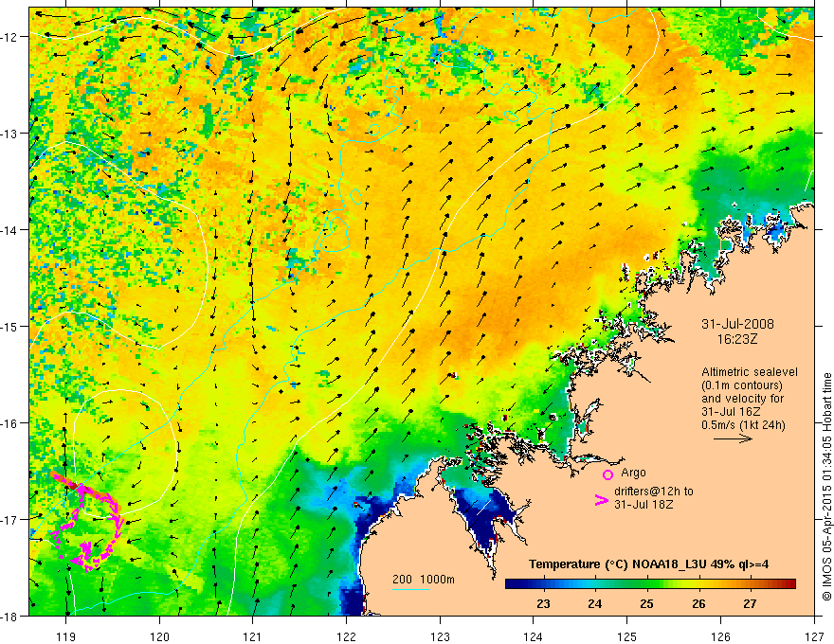Click the longitude 127 axis label

tap(814, 636)
